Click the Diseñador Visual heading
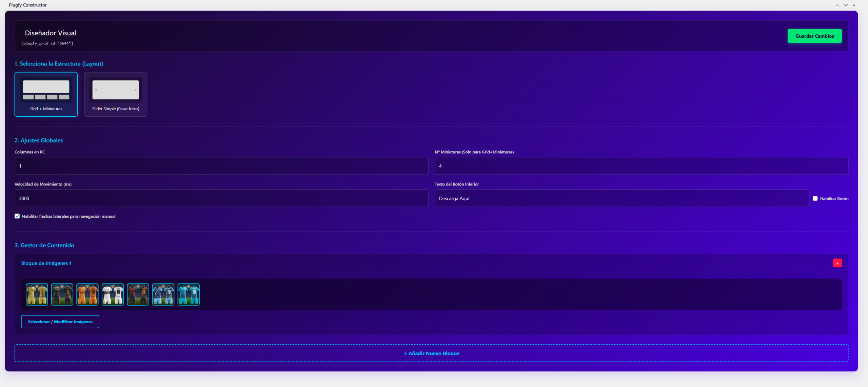Image resolution: width=868 pixels, height=387 pixels. 51,33
